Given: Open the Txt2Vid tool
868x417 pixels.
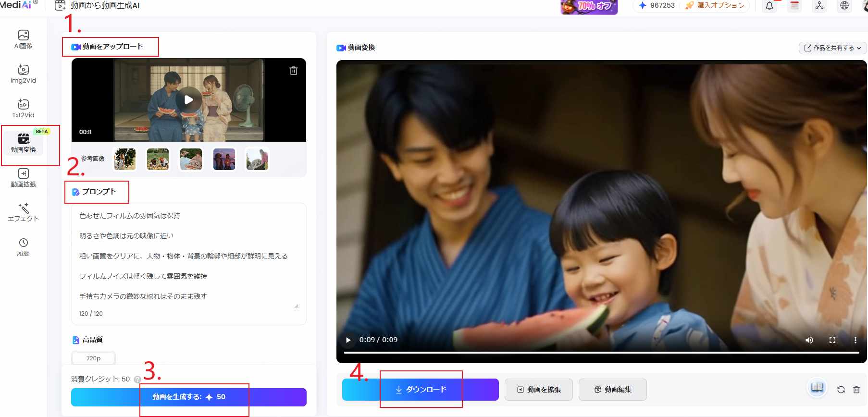Looking at the screenshot, I should [x=23, y=109].
